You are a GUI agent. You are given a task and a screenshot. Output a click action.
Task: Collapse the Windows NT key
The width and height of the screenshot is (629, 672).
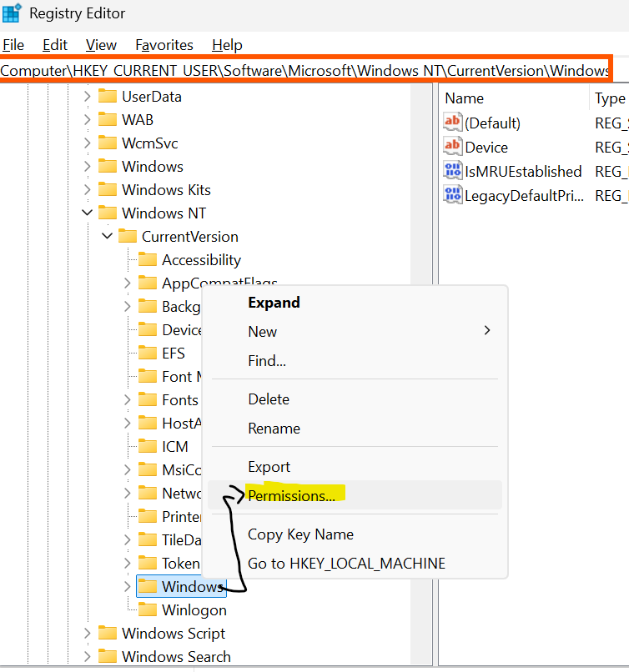[87, 213]
